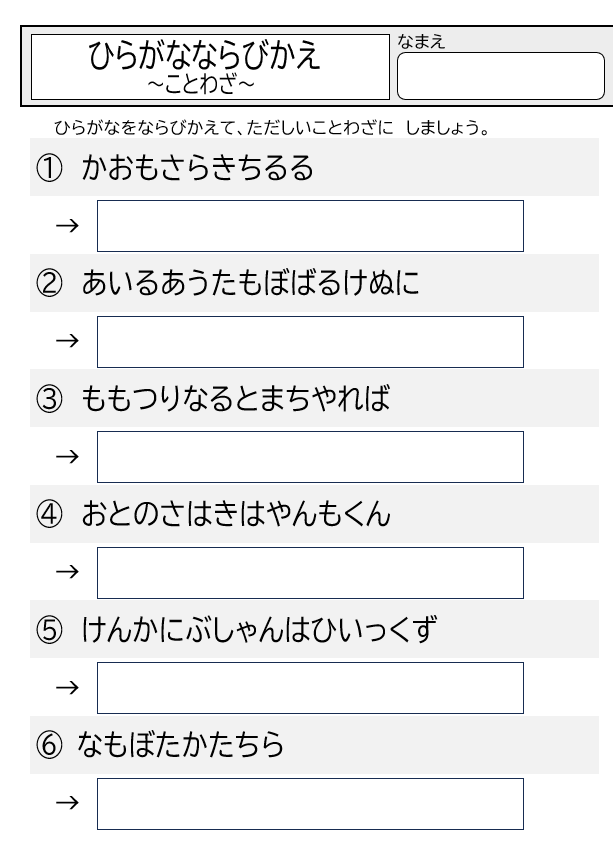Select the circled number ④ marker

click(49, 514)
